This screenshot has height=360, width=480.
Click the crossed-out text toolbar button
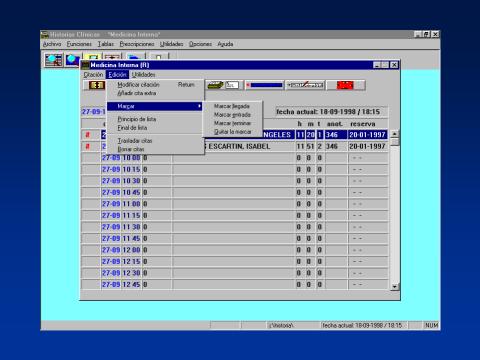point(305,85)
